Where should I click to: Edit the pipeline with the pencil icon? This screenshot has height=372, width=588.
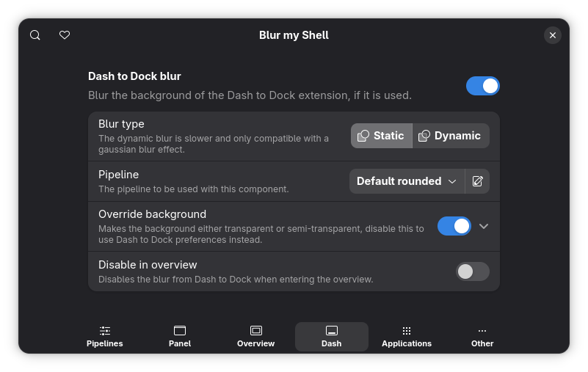(x=477, y=181)
